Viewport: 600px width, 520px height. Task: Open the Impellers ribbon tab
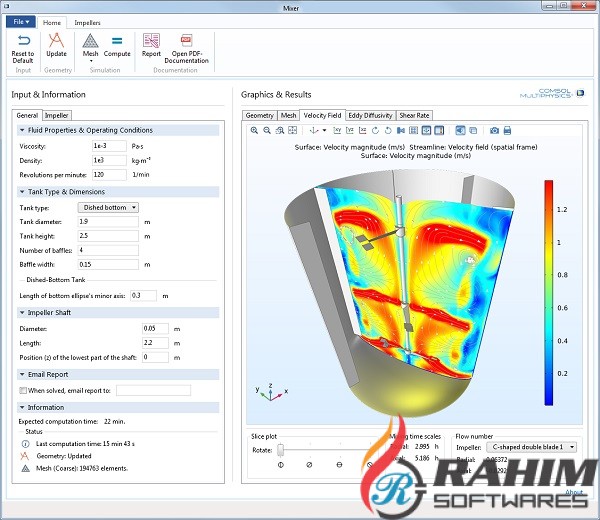pos(88,20)
